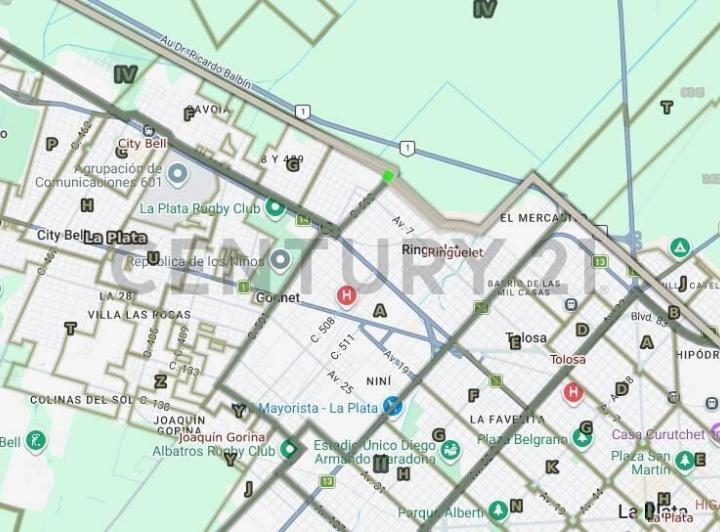The image size is (720, 532).
Task: Click the 'NINÍ' area label
Action: [379, 381]
